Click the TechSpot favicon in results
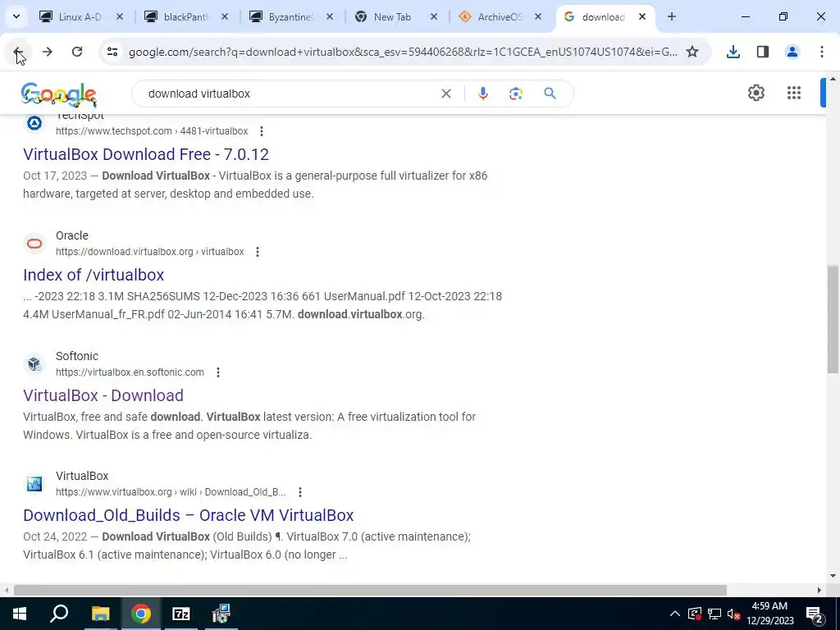This screenshot has height=630, width=840. pos(34,124)
